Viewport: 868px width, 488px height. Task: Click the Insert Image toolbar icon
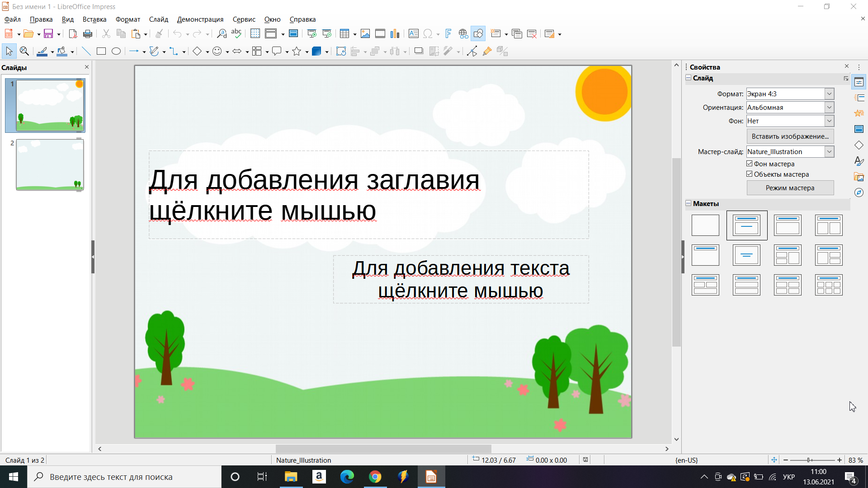[365, 34]
